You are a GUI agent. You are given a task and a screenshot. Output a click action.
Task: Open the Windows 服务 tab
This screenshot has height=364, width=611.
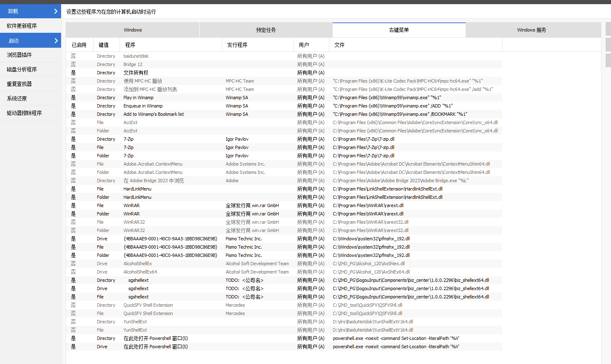tap(532, 30)
